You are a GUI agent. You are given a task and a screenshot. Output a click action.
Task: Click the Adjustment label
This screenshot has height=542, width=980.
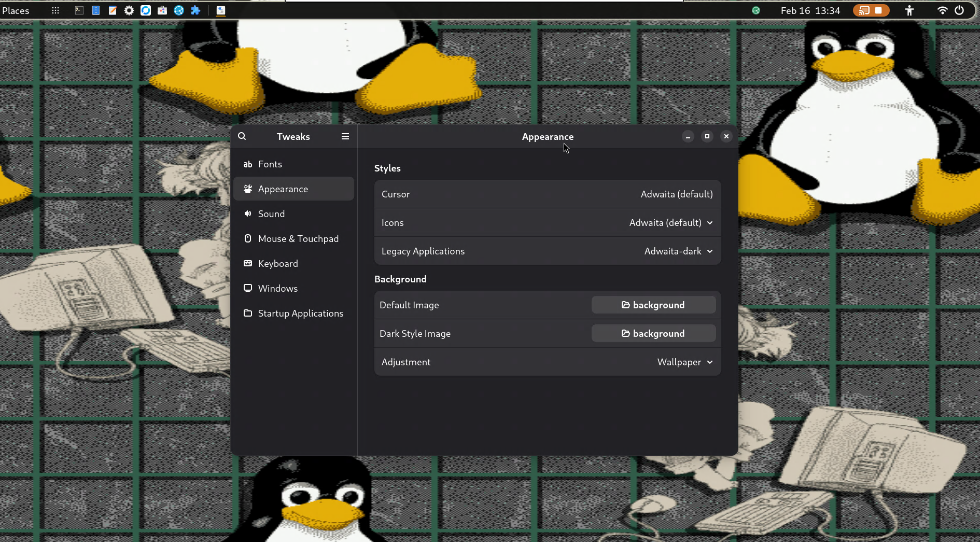click(x=406, y=362)
